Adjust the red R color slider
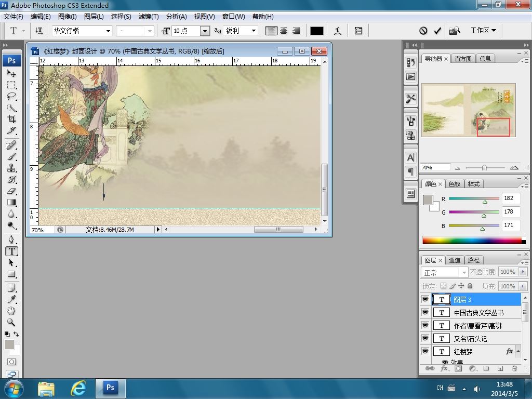Screen dimensions: 532x399 [x=485, y=202]
